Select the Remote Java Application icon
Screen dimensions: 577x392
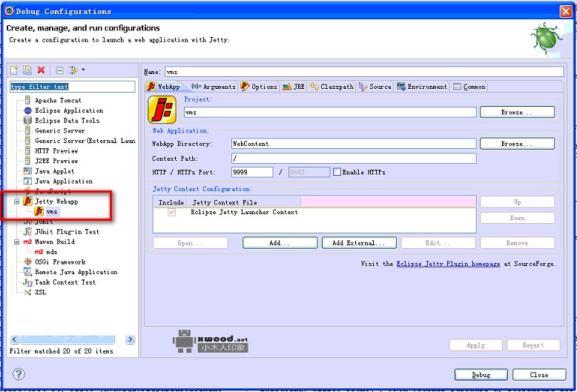pyautogui.click(x=27, y=272)
